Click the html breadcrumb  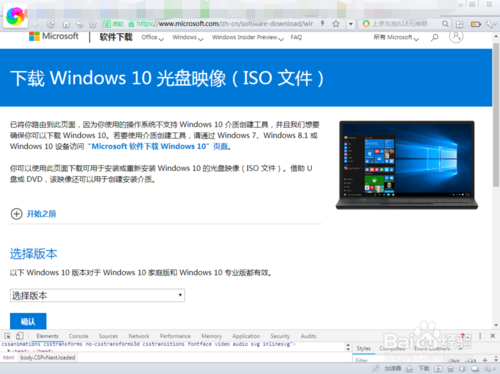click(9, 358)
